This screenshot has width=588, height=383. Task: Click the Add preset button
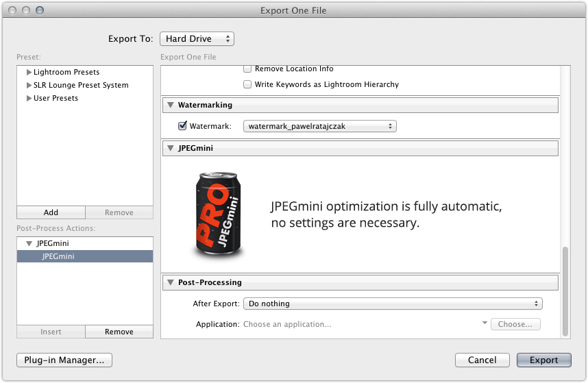click(51, 212)
